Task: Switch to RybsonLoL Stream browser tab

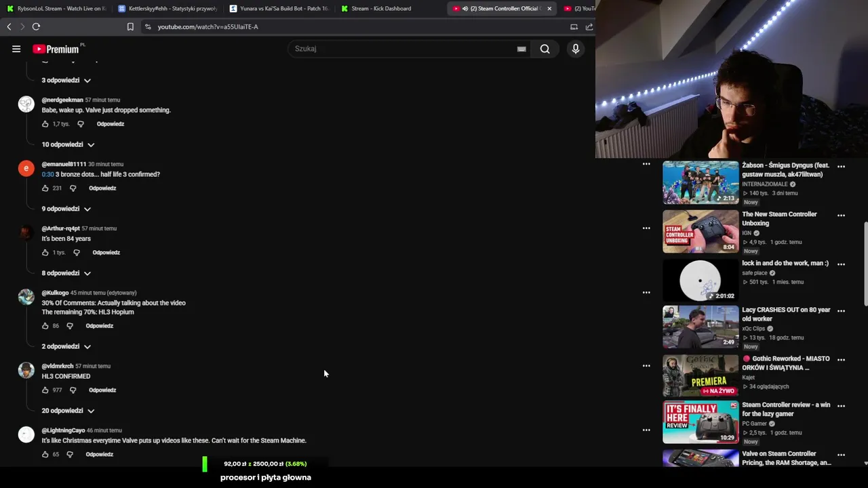Action: (x=56, y=9)
